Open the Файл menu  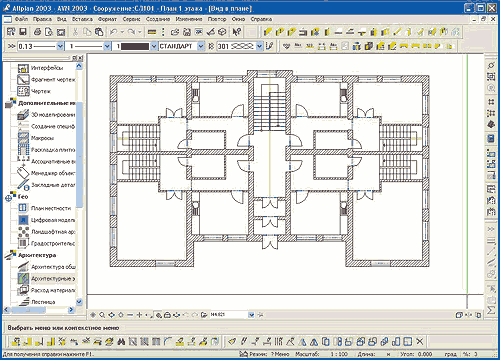coord(21,19)
